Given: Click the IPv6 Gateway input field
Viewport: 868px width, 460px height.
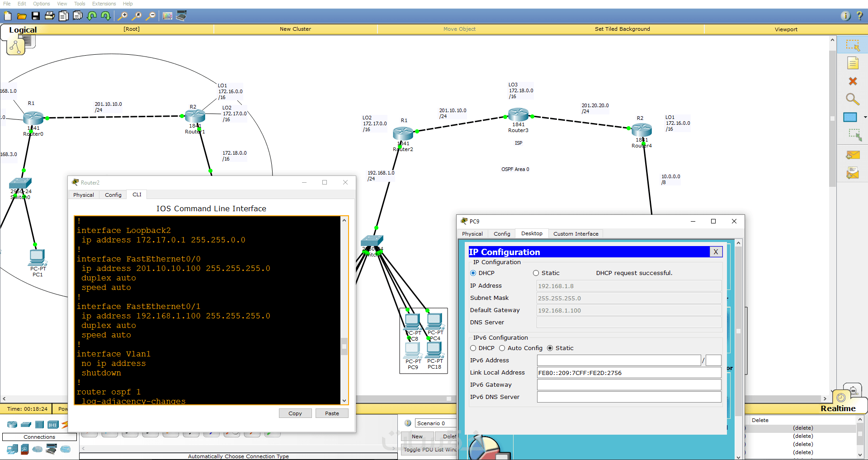Looking at the screenshot, I should 629,385.
